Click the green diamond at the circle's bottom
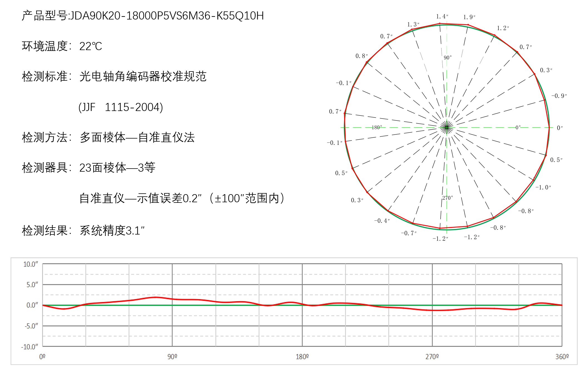This screenshot has width=588, height=375. [x=447, y=233]
